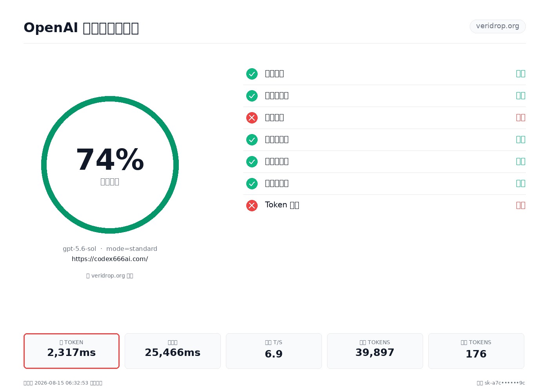549x392 pixels.
Task: Click the 2026-08-15 06:32:53 timestamp in footer
Action: [x=62, y=383]
